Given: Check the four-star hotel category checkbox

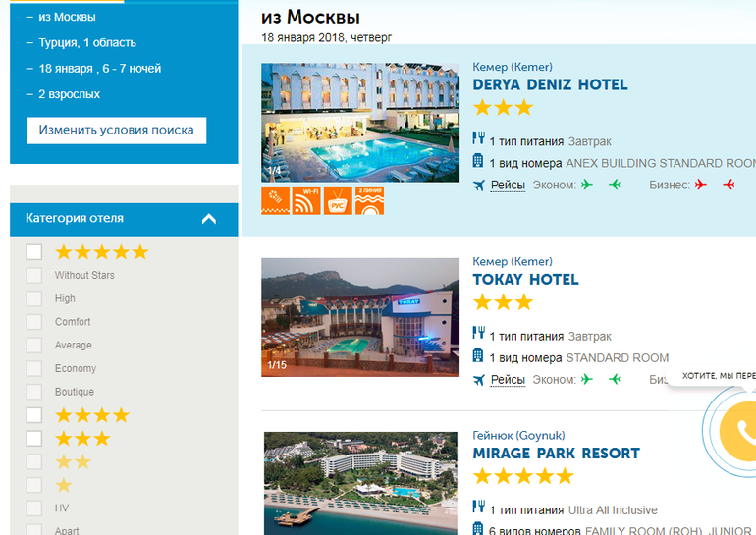Looking at the screenshot, I should pyautogui.click(x=34, y=415).
